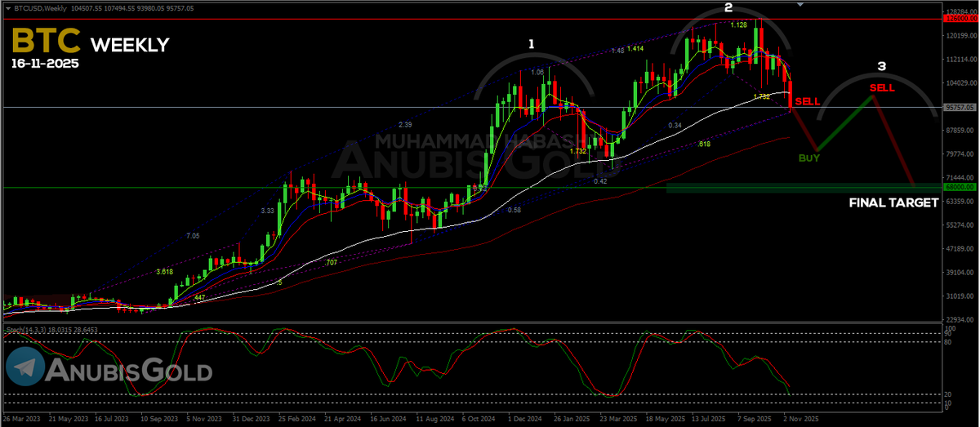Select the WEEKLY heading text
The image size is (980, 427).
coord(130,45)
